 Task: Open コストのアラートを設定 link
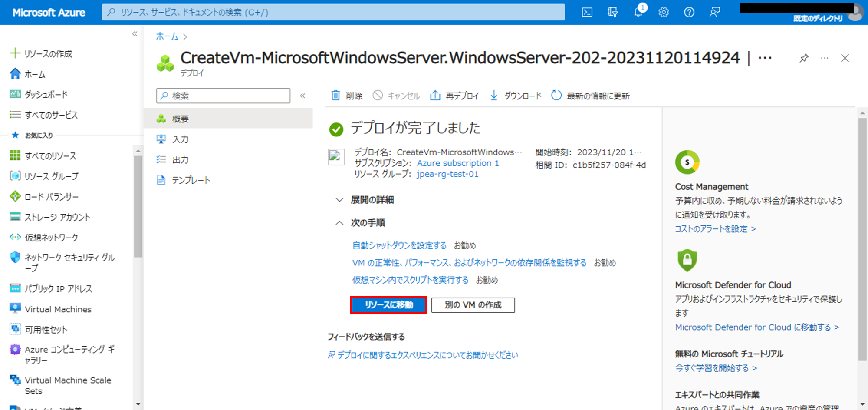pyautogui.click(x=716, y=229)
